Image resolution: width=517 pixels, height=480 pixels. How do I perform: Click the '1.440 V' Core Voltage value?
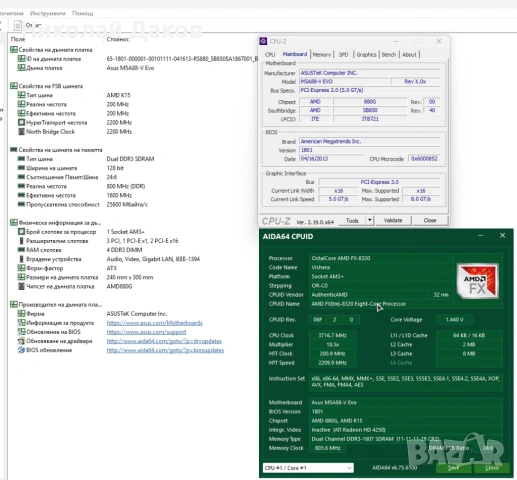coord(454,320)
